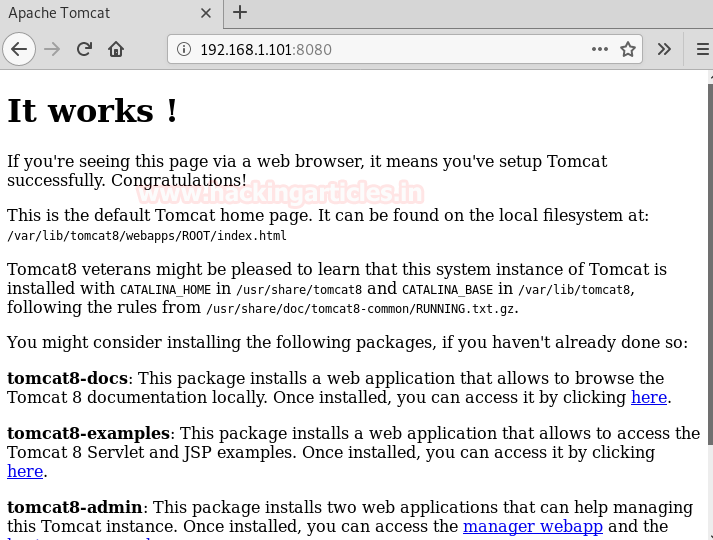The height and width of the screenshot is (540, 713).
Task: Close the Apache Tomcat tab
Action: tap(206, 13)
